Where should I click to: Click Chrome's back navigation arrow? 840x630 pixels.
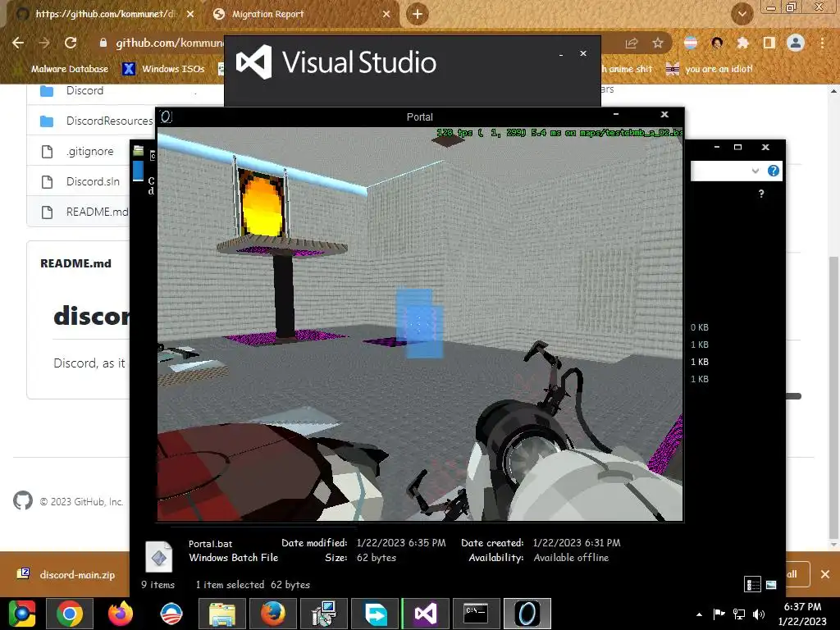(18, 43)
